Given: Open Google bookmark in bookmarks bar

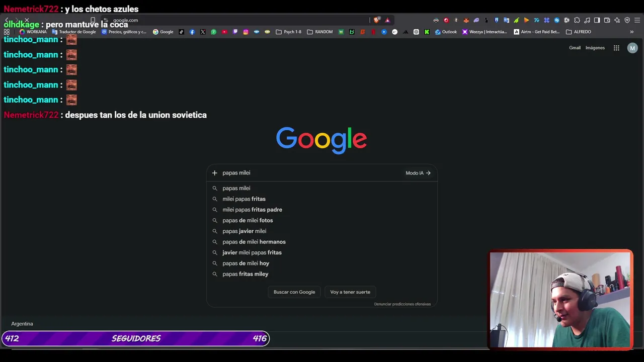Looking at the screenshot, I should pyautogui.click(x=163, y=32).
